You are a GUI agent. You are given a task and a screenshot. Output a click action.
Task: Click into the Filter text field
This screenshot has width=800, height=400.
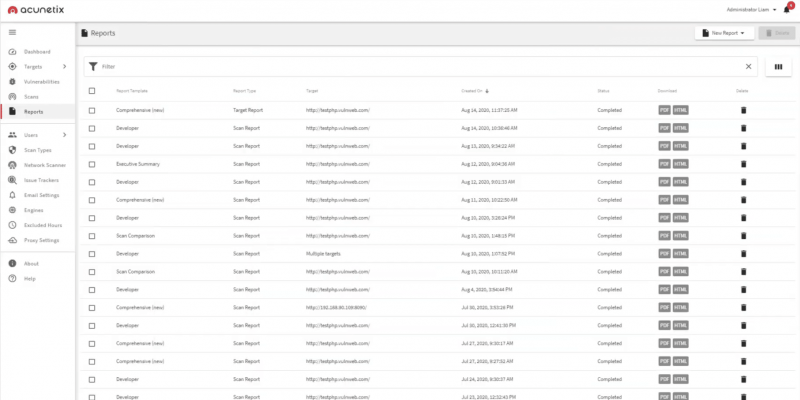[x=420, y=67]
